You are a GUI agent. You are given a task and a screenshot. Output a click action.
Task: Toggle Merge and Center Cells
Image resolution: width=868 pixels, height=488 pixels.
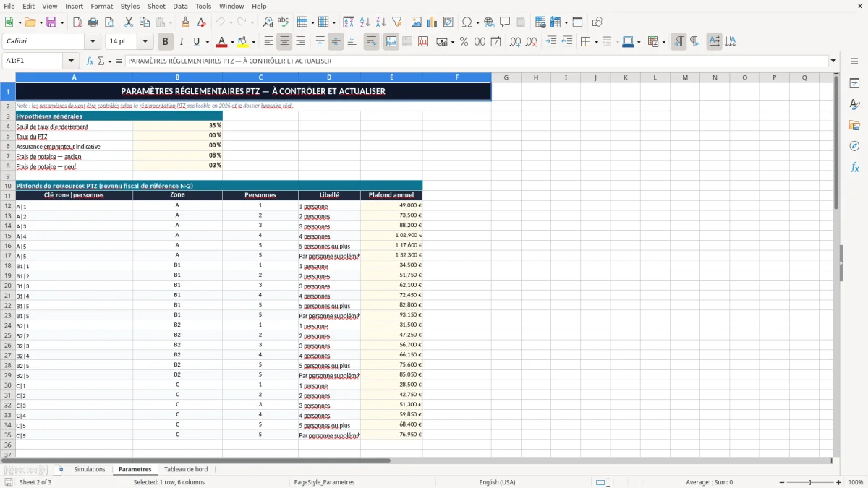point(391,42)
